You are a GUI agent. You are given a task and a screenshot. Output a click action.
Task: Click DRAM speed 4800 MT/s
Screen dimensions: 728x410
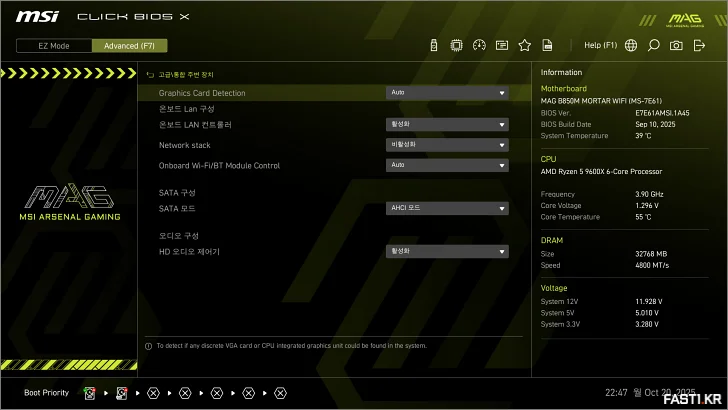(x=652, y=265)
